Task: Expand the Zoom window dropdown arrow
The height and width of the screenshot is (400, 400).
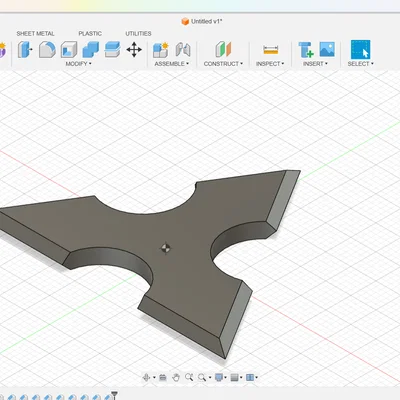Action: click(210, 378)
